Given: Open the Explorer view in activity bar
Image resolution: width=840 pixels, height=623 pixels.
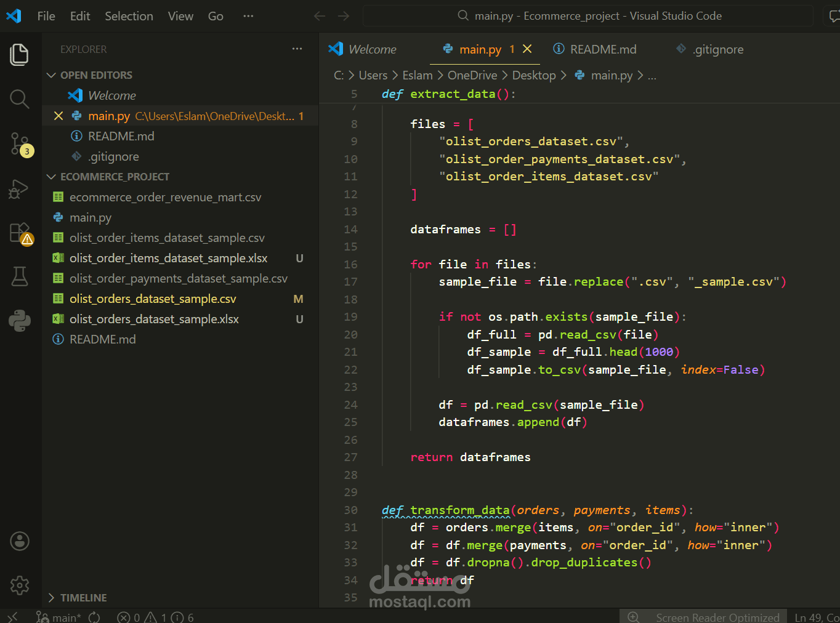Looking at the screenshot, I should point(20,54).
